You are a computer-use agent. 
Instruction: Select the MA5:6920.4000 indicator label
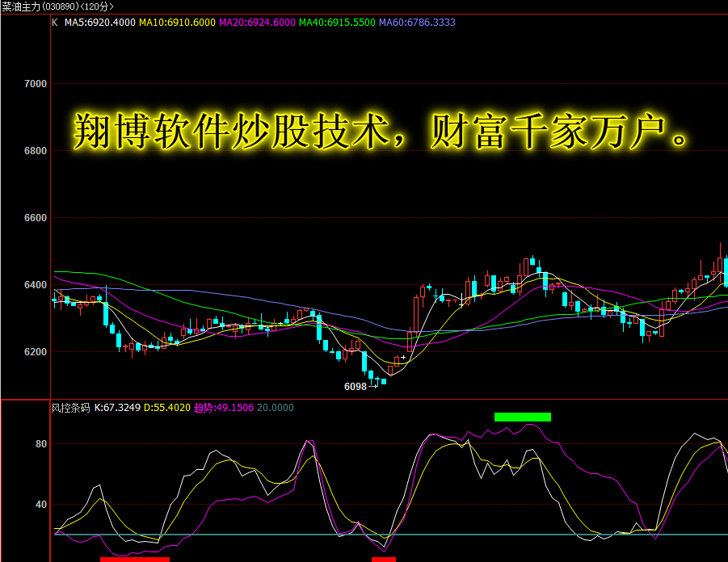(100, 23)
